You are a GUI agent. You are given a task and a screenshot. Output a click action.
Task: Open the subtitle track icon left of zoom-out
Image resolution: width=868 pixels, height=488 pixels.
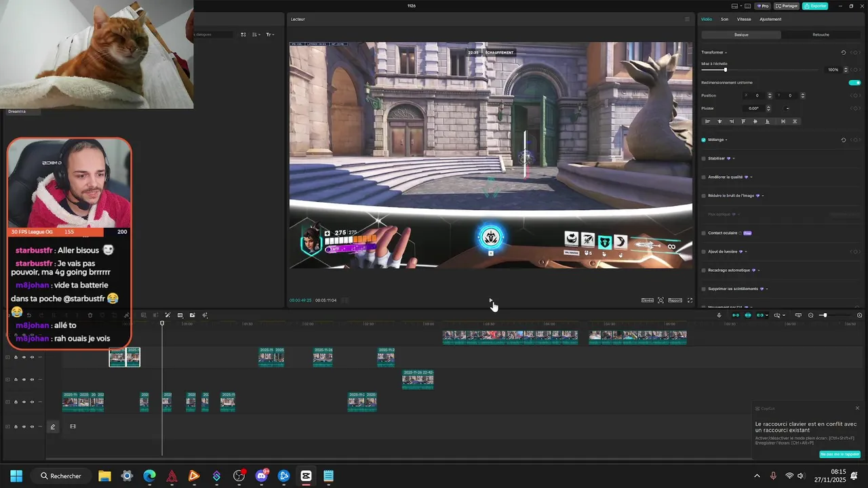[x=798, y=315]
